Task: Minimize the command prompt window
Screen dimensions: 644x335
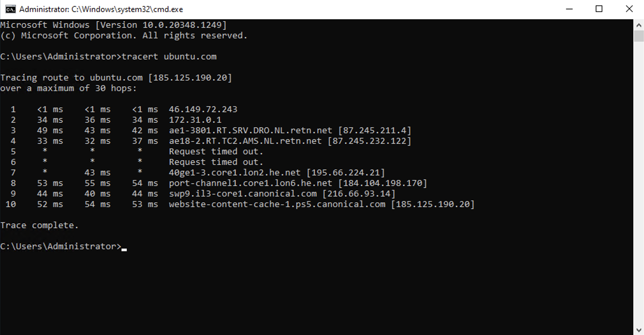Action: (x=569, y=9)
